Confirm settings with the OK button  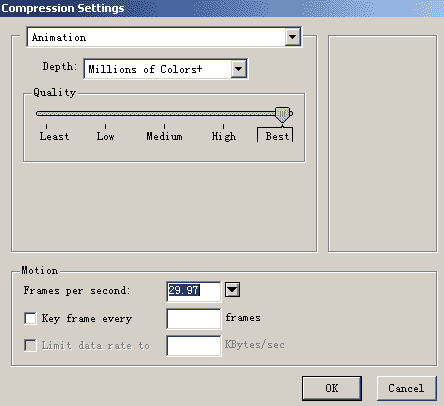(x=332, y=388)
